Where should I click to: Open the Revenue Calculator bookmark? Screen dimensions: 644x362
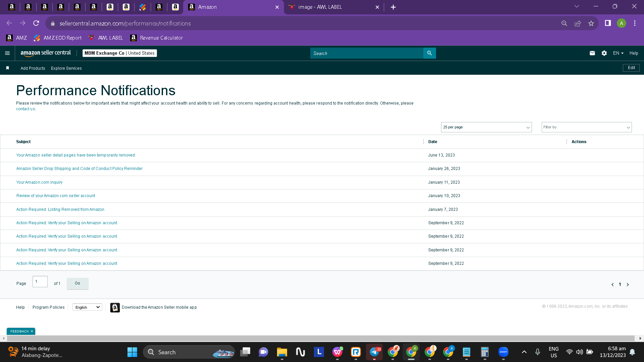click(x=157, y=38)
